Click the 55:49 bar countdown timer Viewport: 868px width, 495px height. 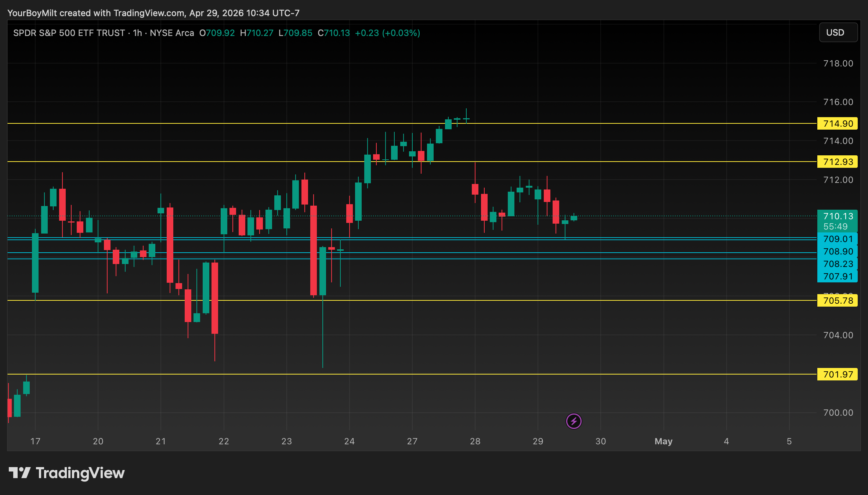pyautogui.click(x=835, y=227)
